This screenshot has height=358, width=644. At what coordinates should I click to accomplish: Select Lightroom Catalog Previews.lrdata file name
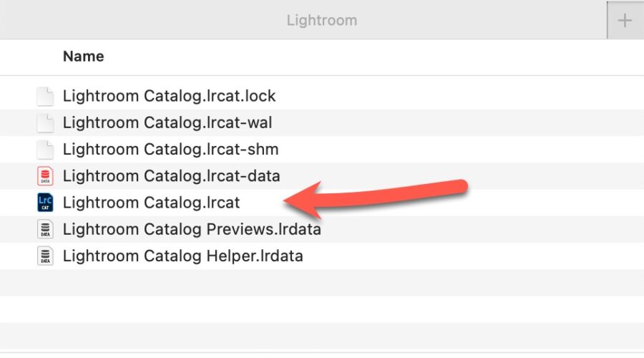click(192, 230)
